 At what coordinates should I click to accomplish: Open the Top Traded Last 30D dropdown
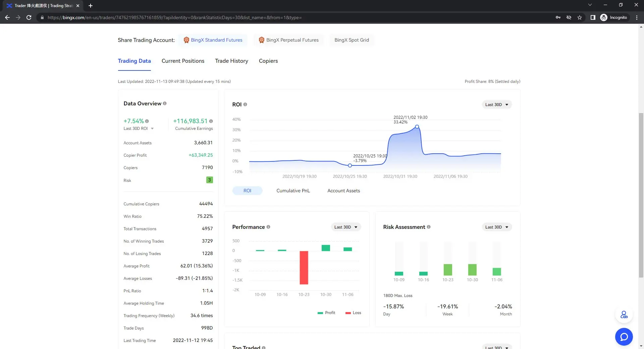click(496, 347)
